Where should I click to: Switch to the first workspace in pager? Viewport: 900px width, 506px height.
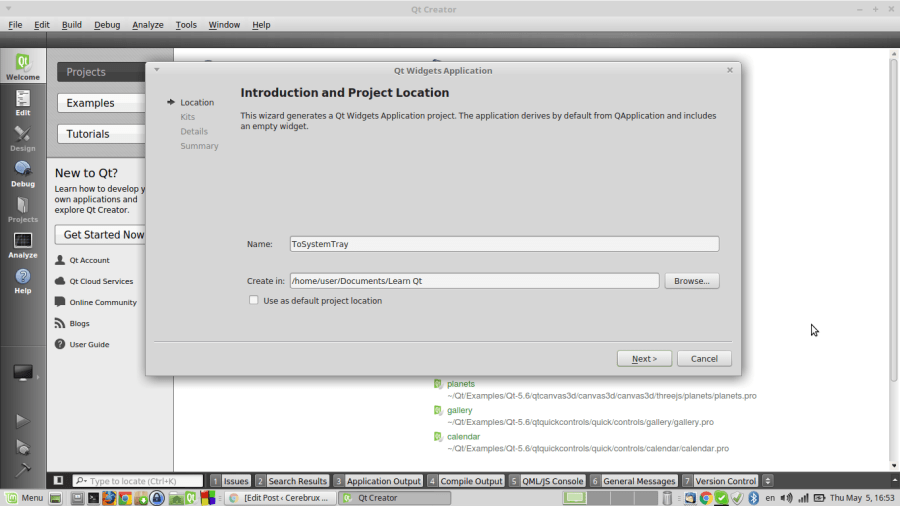coord(575,498)
